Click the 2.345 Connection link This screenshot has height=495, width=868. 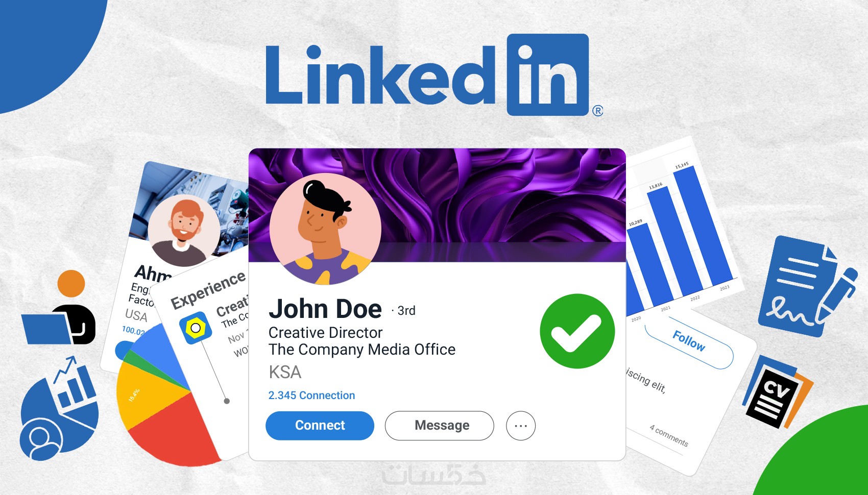[x=311, y=395]
